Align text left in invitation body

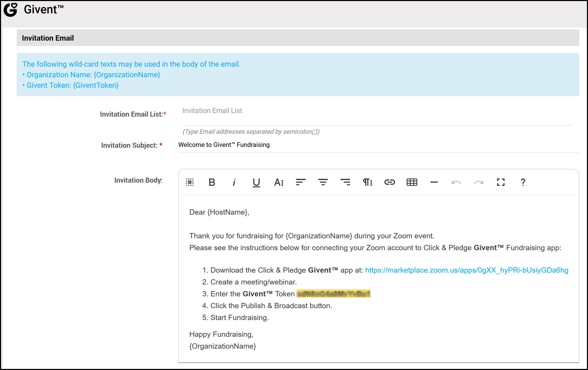tap(301, 182)
